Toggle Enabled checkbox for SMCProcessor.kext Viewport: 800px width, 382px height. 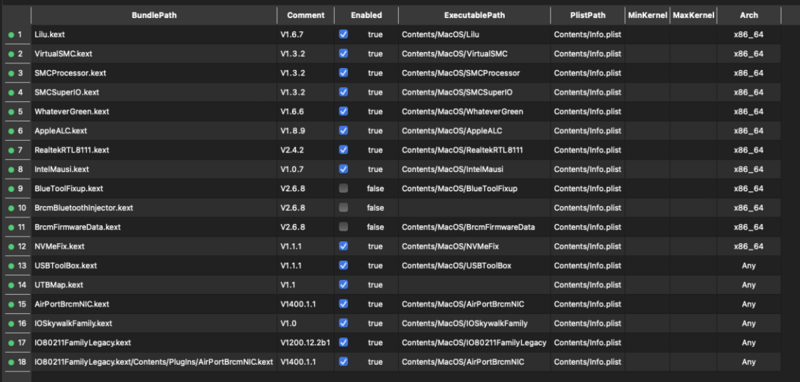point(343,73)
